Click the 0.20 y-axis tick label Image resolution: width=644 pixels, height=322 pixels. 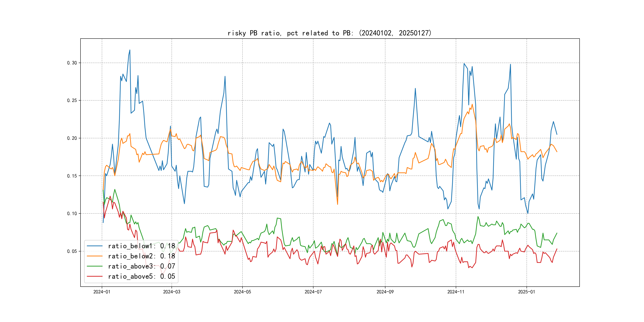click(x=72, y=138)
